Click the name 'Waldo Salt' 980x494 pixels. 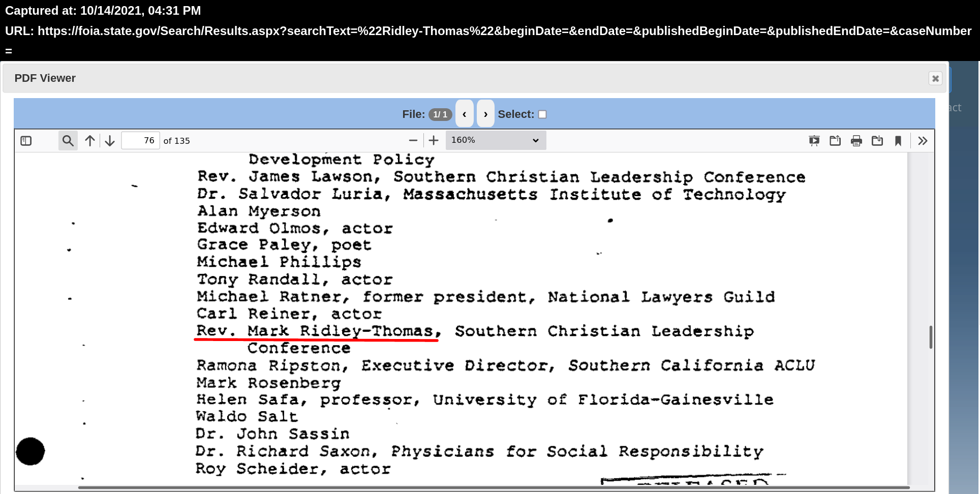(247, 416)
